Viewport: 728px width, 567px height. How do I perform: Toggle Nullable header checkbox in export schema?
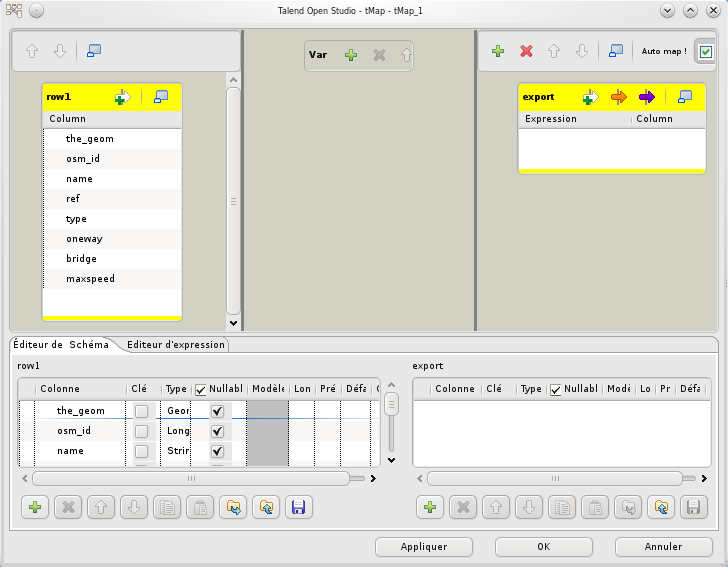[x=556, y=389]
